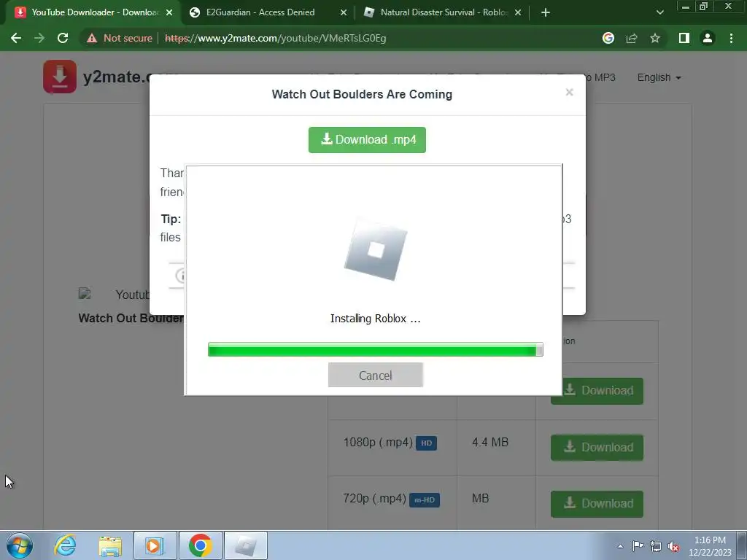Open Chrome three-dot menu

click(731, 38)
